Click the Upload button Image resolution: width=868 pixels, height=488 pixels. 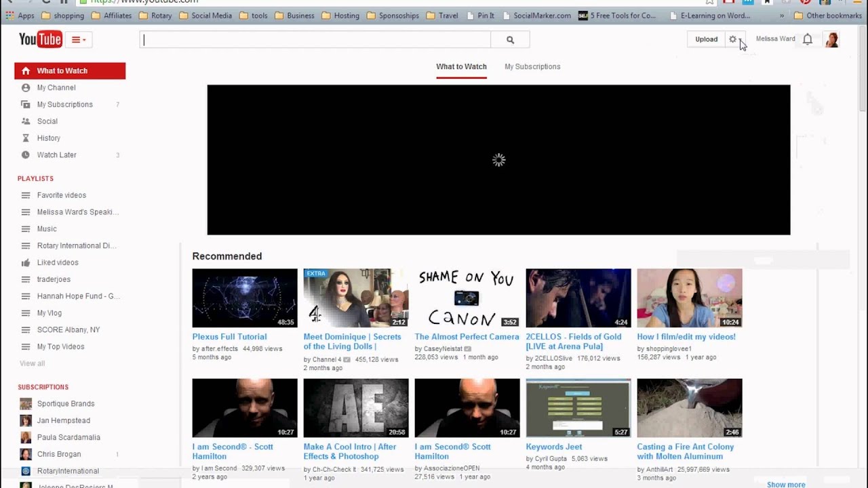pyautogui.click(x=706, y=39)
